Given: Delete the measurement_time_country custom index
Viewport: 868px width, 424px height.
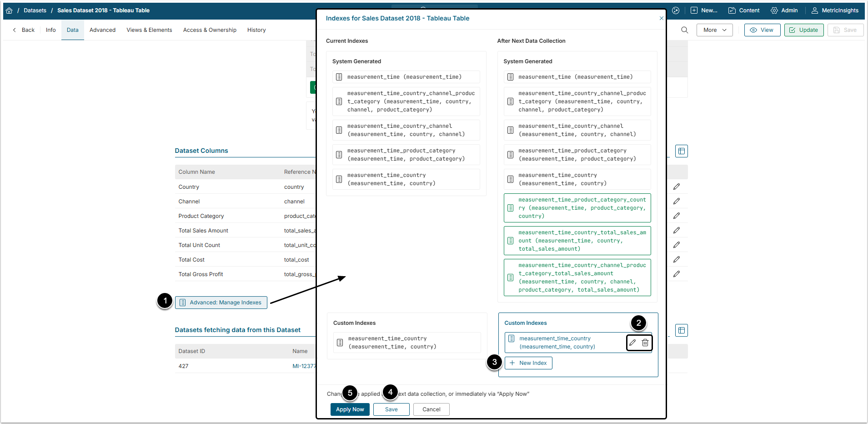Looking at the screenshot, I should (645, 343).
